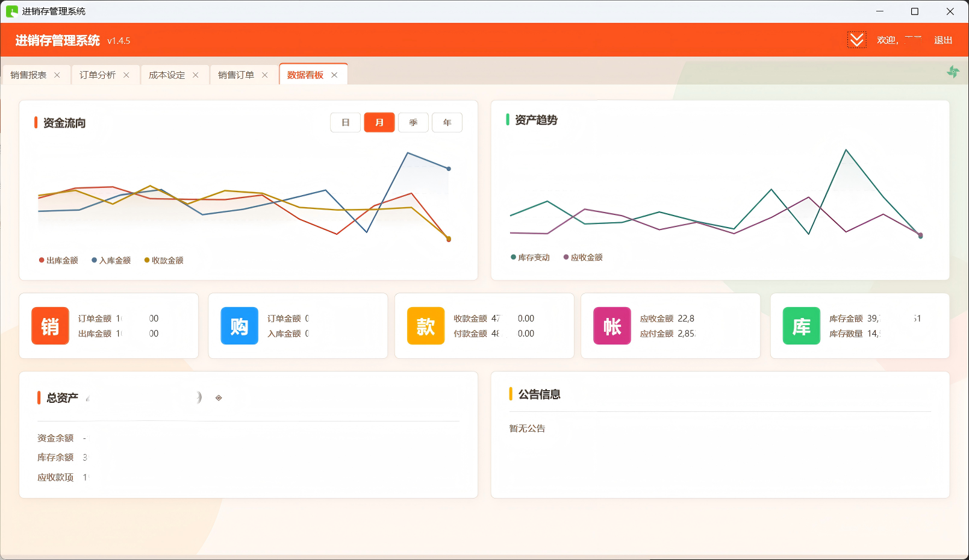969x560 pixels.
Task: Switch to the 订单分析 tab
Action: click(98, 75)
